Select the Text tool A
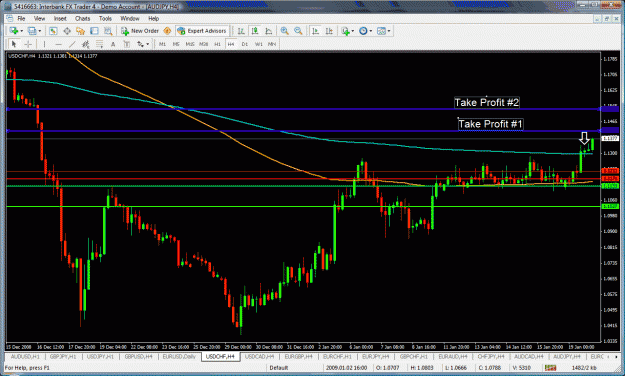Screen dimensions: 625x376 (x=113, y=44)
